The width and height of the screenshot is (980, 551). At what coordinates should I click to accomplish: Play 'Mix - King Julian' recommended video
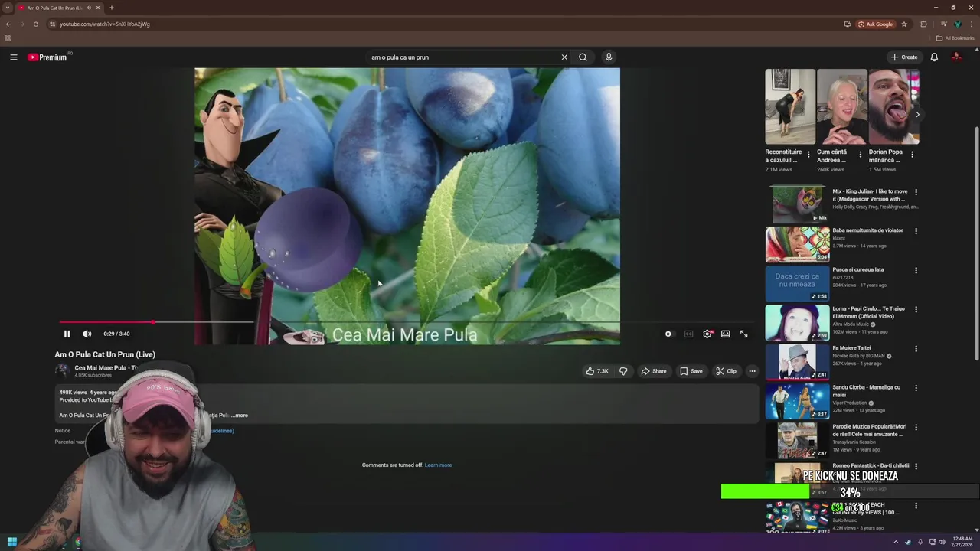pyautogui.click(x=797, y=204)
